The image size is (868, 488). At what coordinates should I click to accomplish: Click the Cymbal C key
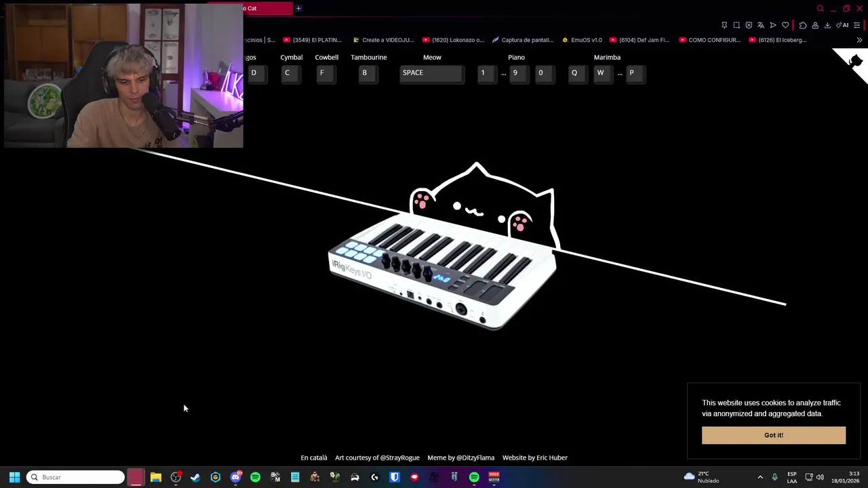coord(291,73)
